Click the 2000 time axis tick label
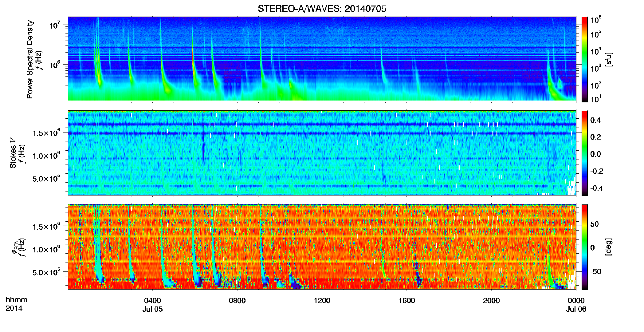Viewport: 644px width, 332px height. [491, 301]
